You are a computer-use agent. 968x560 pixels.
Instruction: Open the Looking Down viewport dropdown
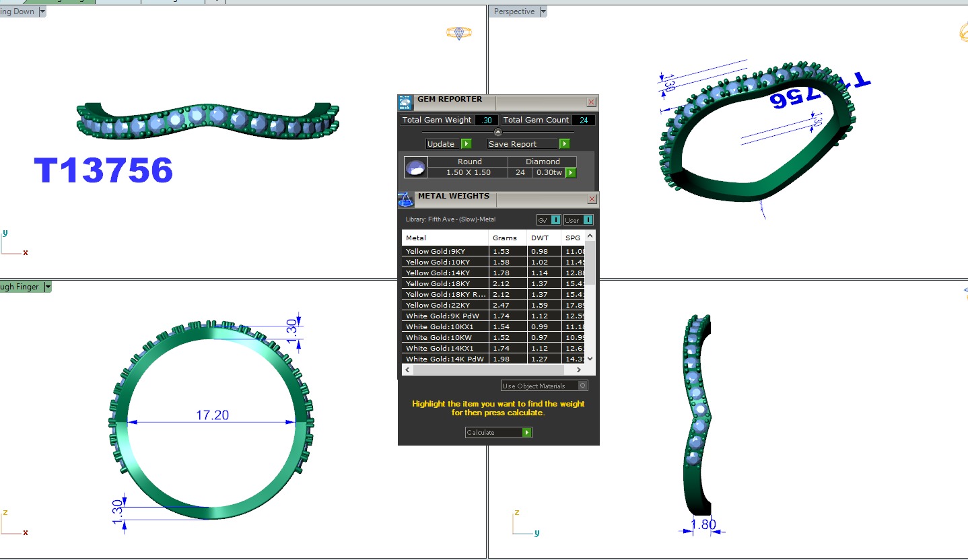tap(42, 11)
